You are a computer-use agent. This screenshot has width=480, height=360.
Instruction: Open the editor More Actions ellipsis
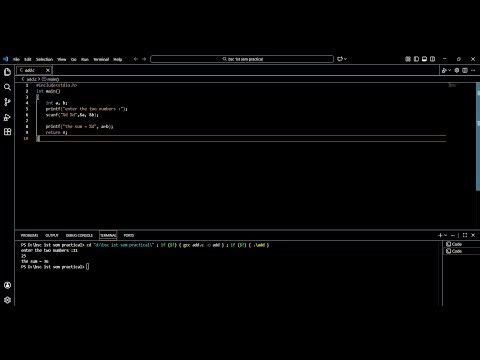click(x=473, y=70)
